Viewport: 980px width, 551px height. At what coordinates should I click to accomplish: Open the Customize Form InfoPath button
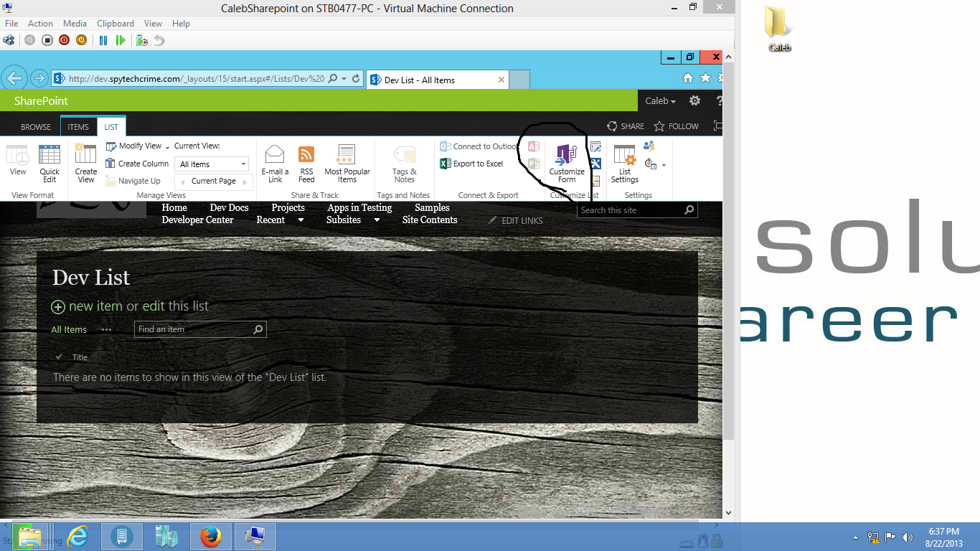coord(567,164)
